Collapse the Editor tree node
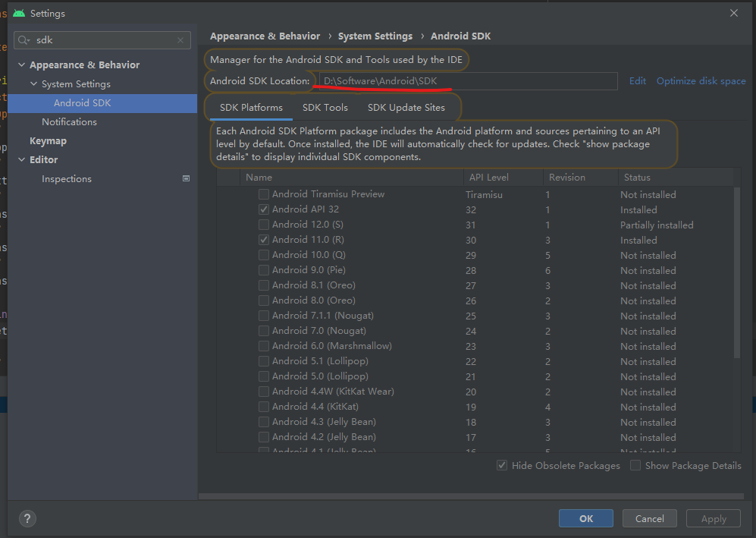This screenshot has height=538, width=756. (x=22, y=159)
